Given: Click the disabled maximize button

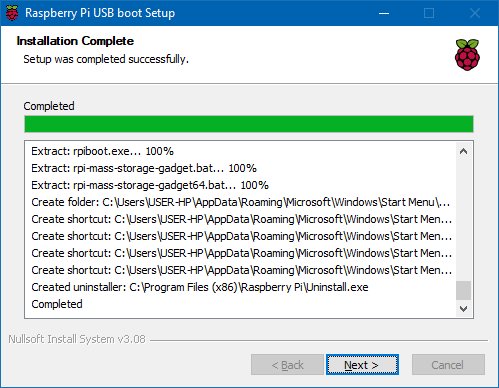Looking at the screenshot, I should pos(429,13).
